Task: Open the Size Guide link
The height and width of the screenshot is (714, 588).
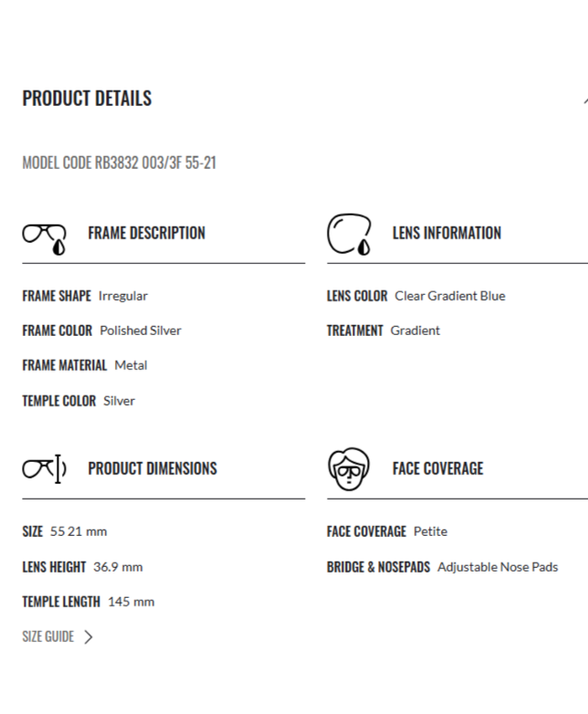Action: [x=48, y=637]
